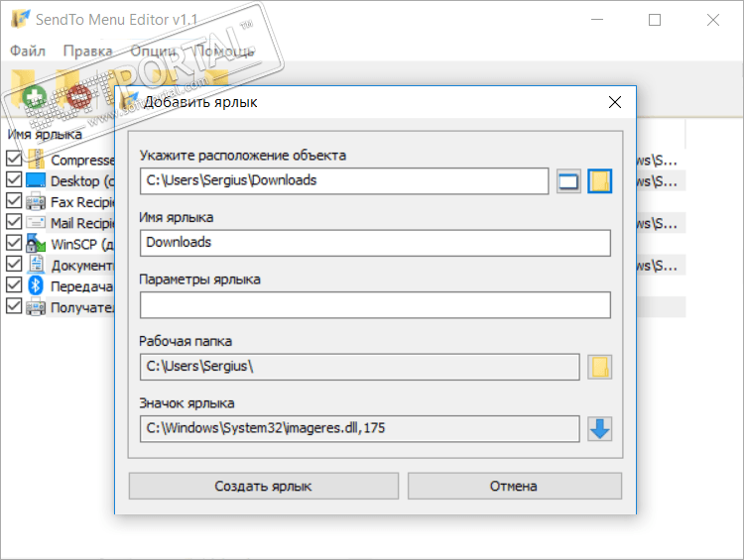Screen dimensions: 744x560
Task: Select the Fax Recipient row text
Action: 82,202
